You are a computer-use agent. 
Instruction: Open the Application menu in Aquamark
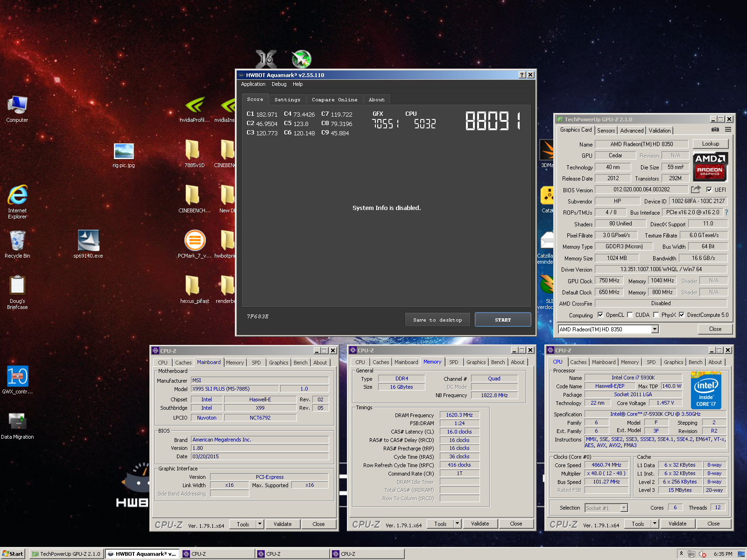coord(253,84)
